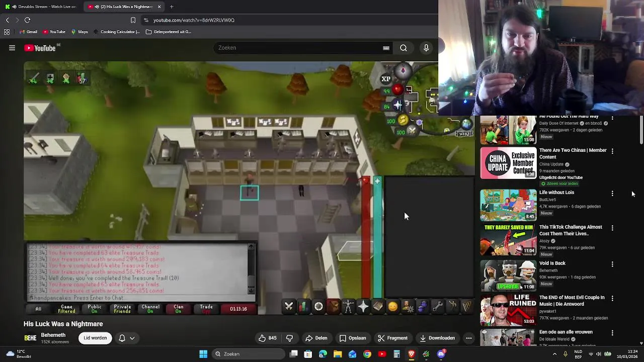The width and height of the screenshot is (644, 362).
Task: Open video menu for Void Is Back
Action: 612,264
